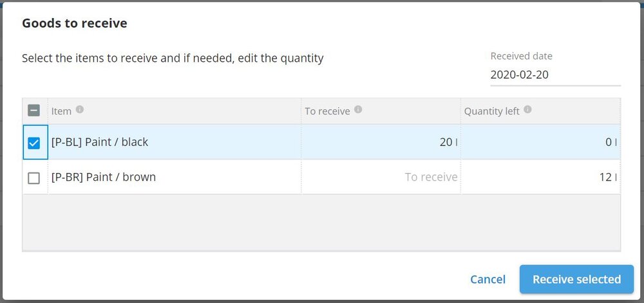Click quantity left value 0 l for black paint
Screen dimensions: 644x303
click(x=611, y=142)
